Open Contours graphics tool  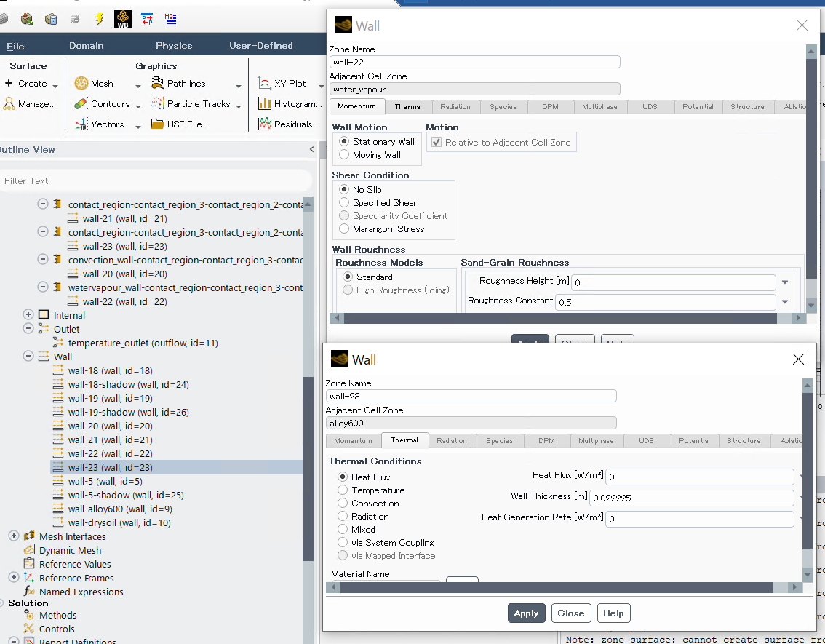(102, 103)
